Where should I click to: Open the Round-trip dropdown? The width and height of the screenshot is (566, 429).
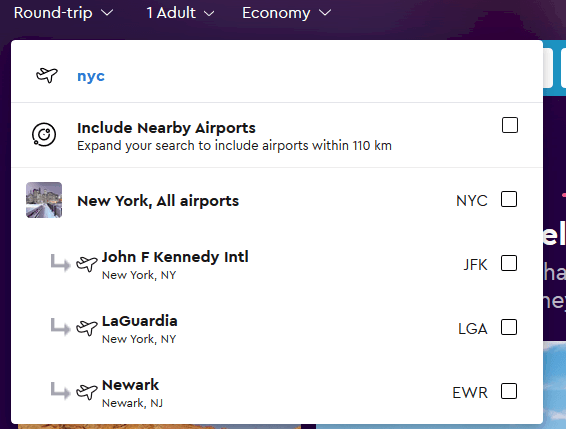click(64, 13)
